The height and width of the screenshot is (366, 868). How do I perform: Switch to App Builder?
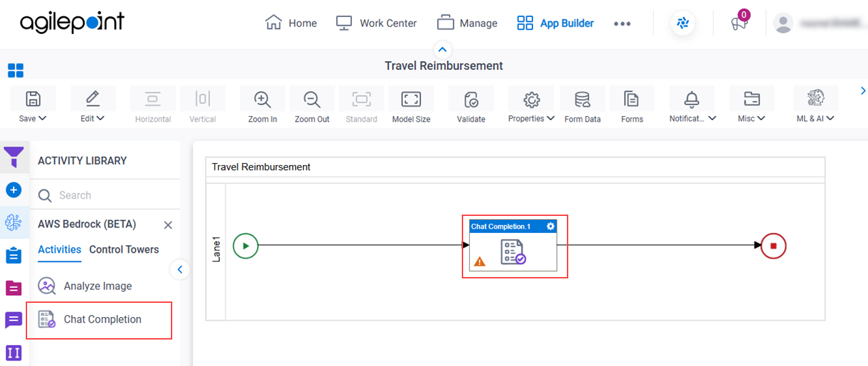pyautogui.click(x=555, y=23)
